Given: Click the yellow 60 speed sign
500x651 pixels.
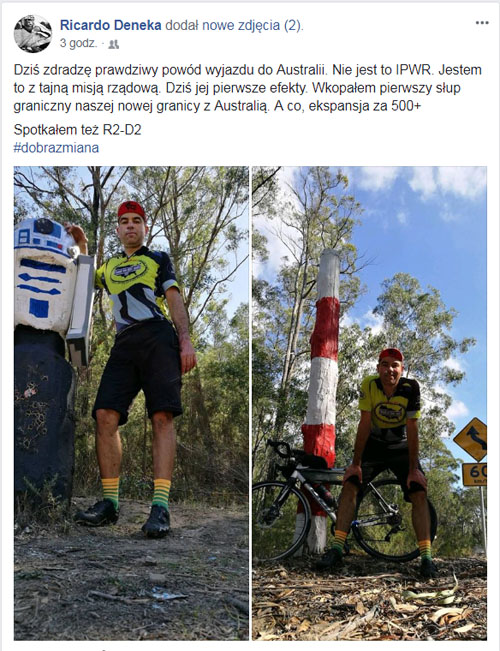Looking at the screenshot, I should (x=474, y=475).
